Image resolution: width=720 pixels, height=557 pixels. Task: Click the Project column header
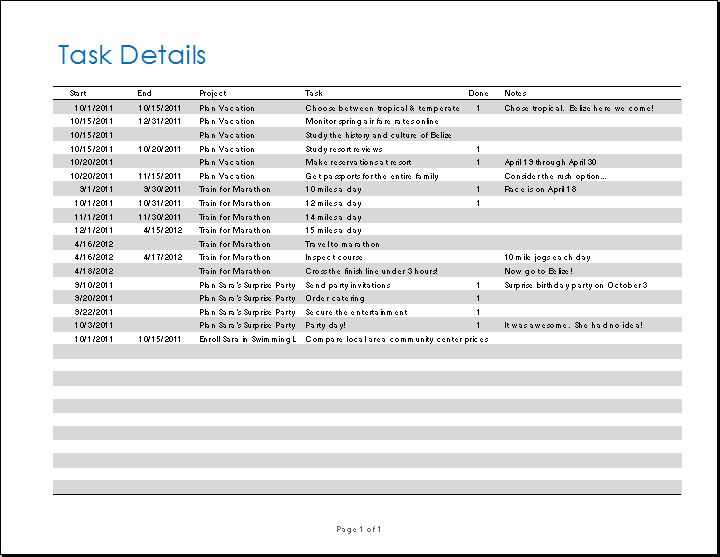pos(213,93)
